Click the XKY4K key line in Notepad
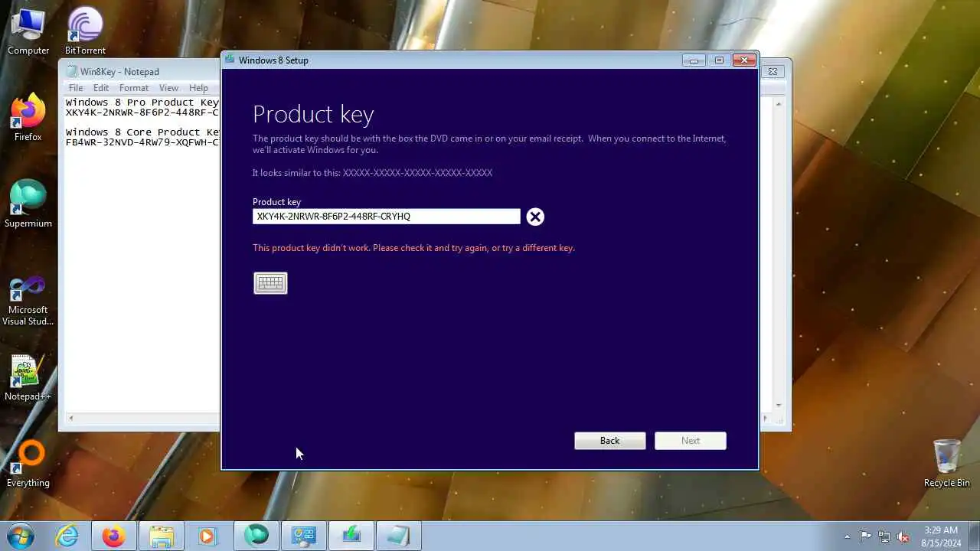This screenshot has height=551, width=980. pos(142,112)
